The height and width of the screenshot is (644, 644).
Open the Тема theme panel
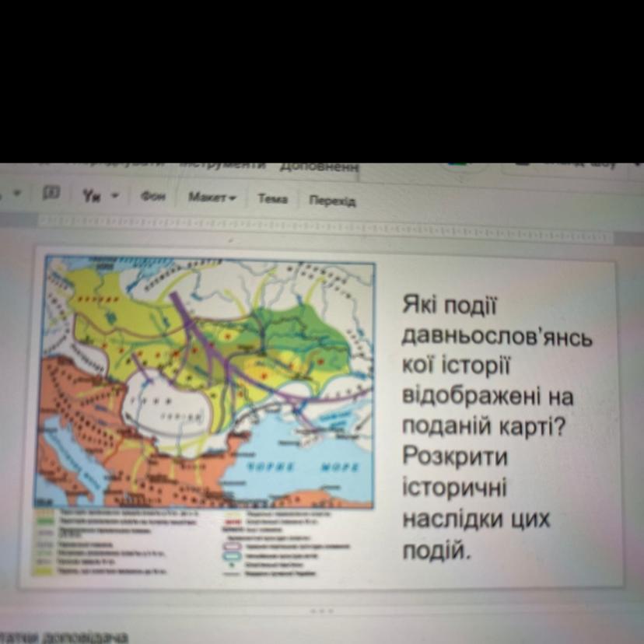tap(272, 199)
